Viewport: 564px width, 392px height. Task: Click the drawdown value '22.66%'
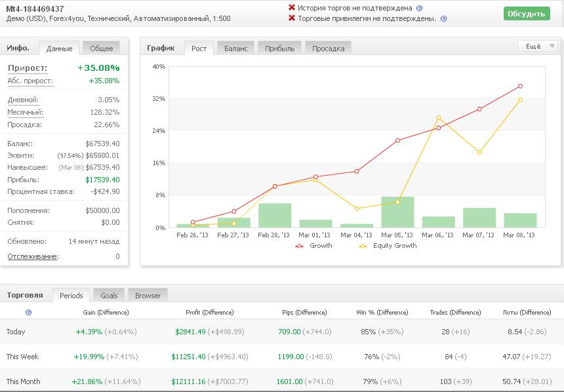tap(106, 125)
